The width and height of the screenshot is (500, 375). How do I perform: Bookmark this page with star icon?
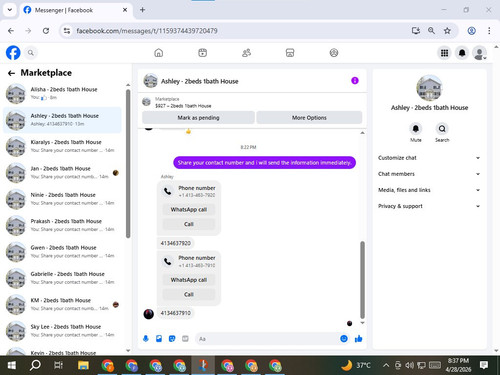click(x=447, y=31)
